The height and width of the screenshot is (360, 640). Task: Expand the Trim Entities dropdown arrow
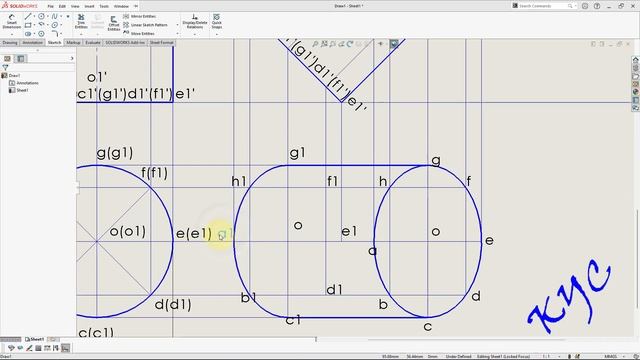[81, 34]
